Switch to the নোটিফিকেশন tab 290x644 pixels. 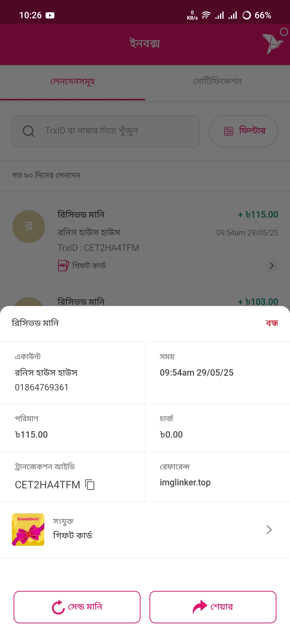point(218,82)
